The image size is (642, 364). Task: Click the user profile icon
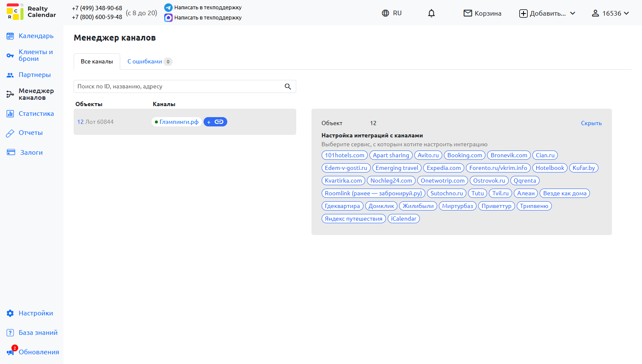(x=595, y=13)
